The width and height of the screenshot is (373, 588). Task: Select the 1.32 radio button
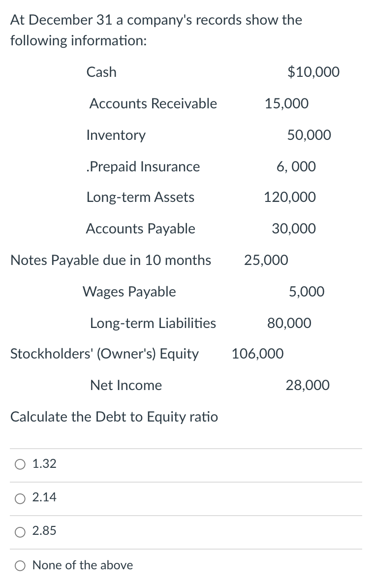click(20, 463)
